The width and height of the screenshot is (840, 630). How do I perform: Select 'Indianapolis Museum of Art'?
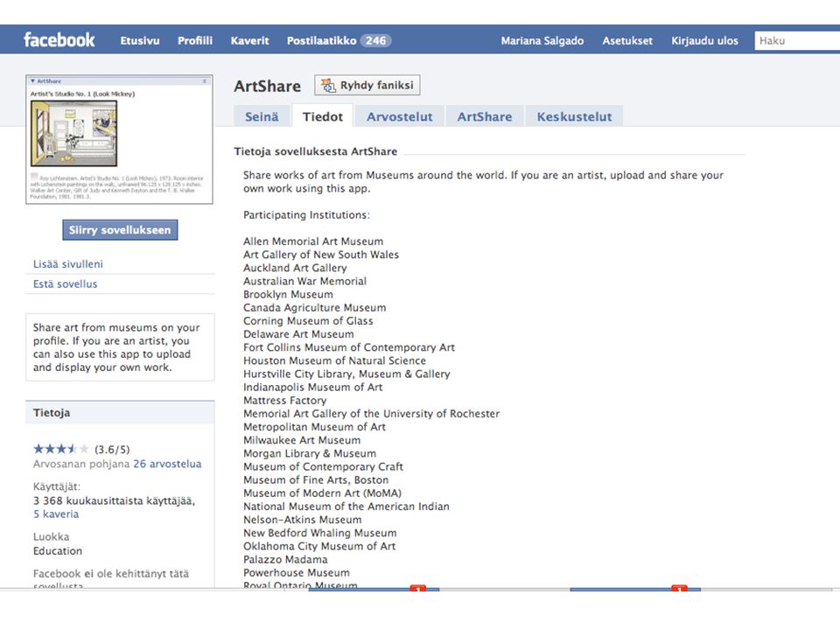click(313, 387)
